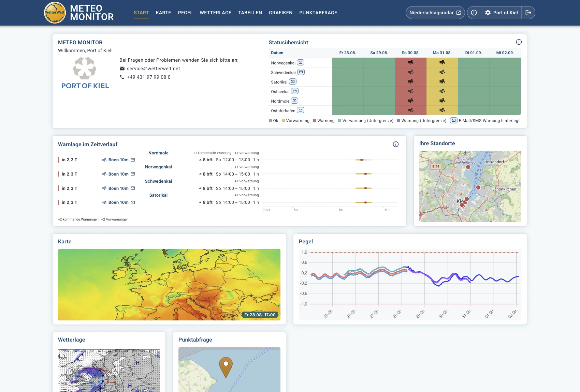Click Schwedenkai mail warning icon
Viewport: 580px width, 392px height.
point(301,72)
